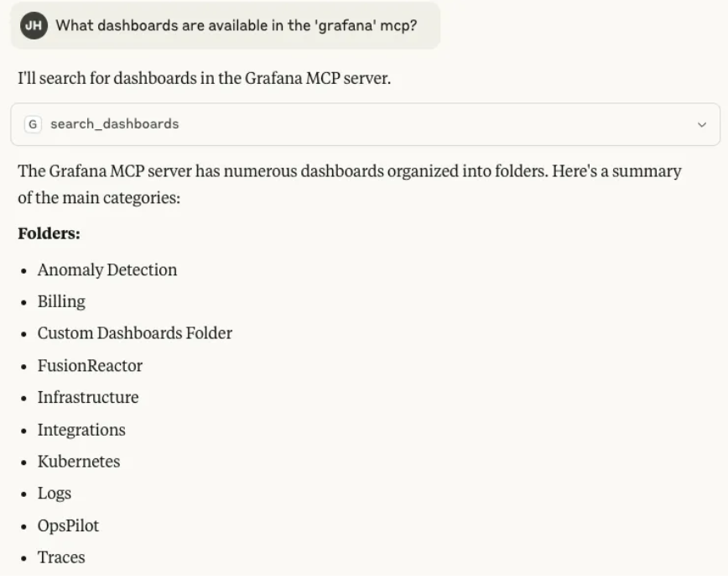This screenshot has width=728, height=580.
Task: Click the FusionReactor list item
Action: tap(90, 366)
